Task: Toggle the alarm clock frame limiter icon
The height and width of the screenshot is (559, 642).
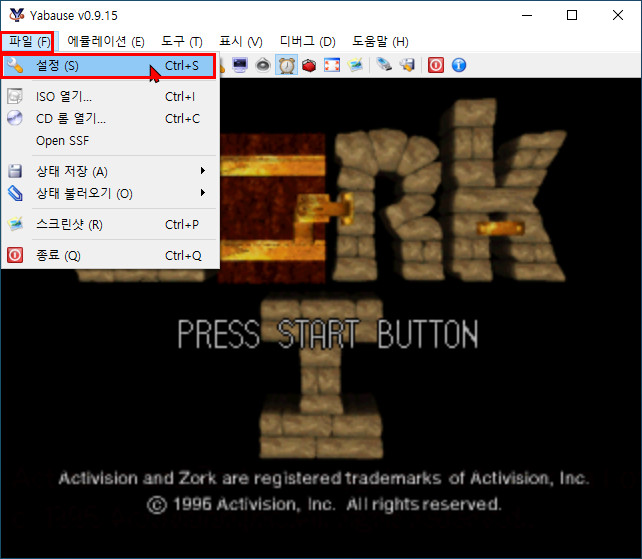Action: [x=287, y=65]
